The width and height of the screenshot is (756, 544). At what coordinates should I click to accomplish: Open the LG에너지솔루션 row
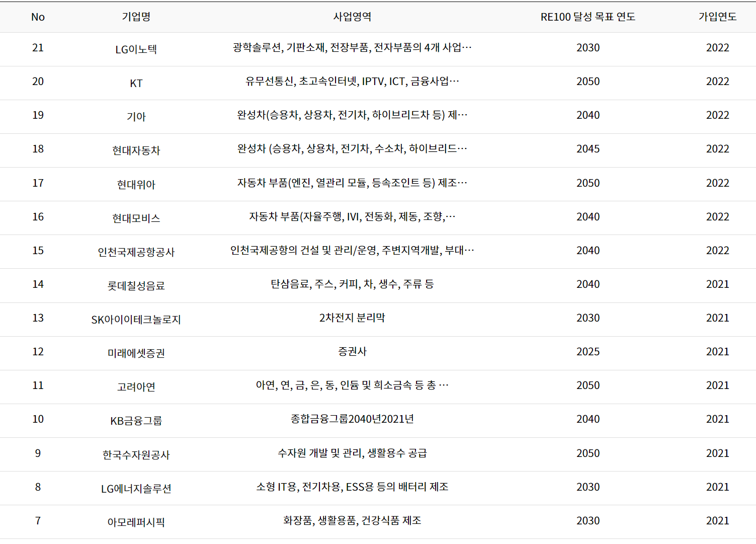tap(378, 488)
